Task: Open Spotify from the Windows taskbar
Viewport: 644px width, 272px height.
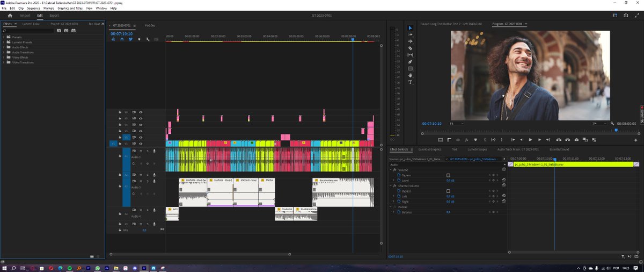Action: 70,268
